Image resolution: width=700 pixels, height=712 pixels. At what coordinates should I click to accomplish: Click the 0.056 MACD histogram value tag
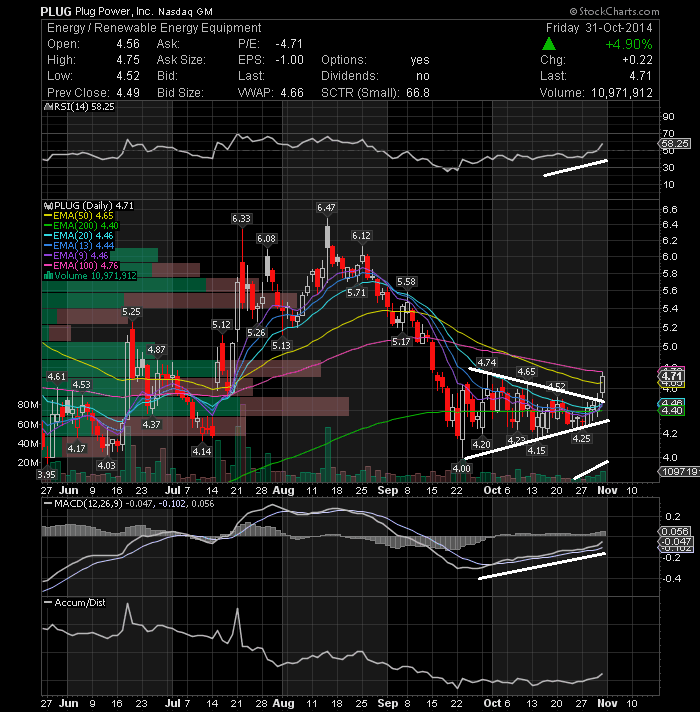click(675, 531)
